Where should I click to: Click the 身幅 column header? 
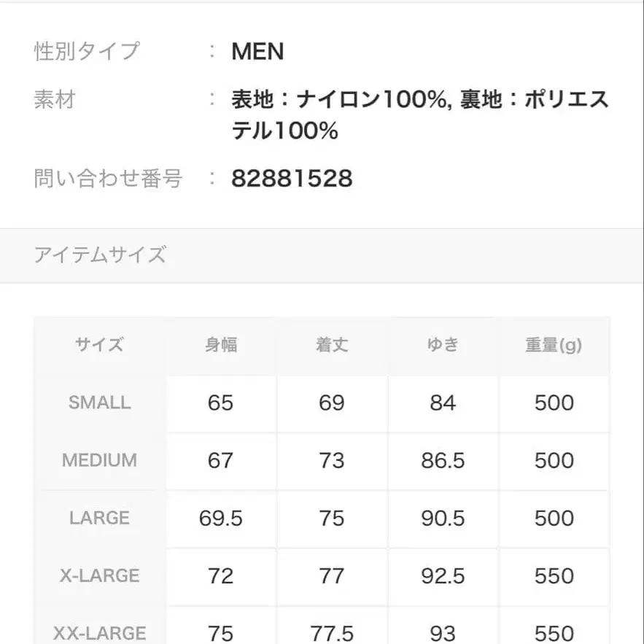221,345
